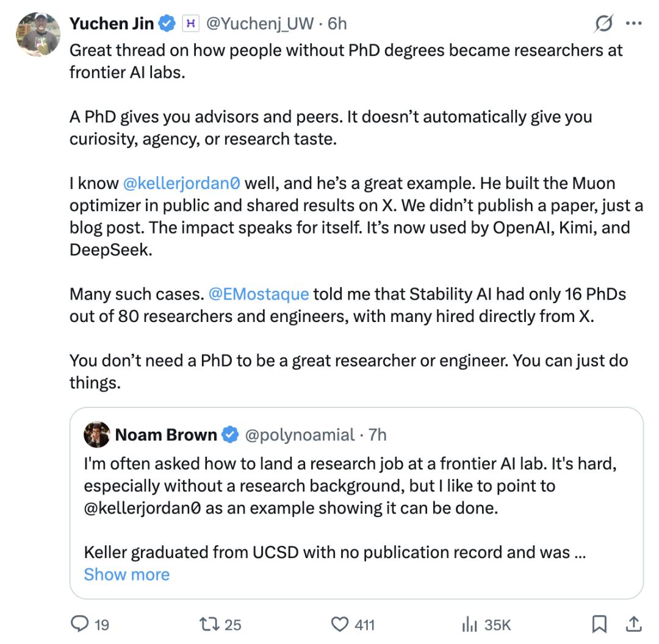Like the post with heart icon
This screenshot has width=659, height=644.
(x=339, y=624)
